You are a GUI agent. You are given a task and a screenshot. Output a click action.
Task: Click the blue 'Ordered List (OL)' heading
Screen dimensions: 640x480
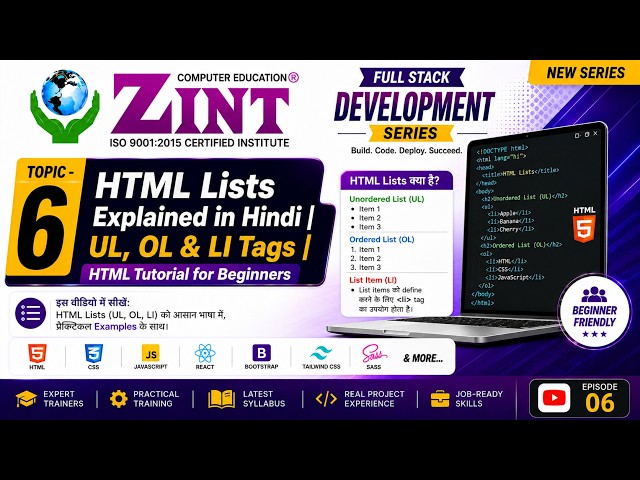click(382, 240)
